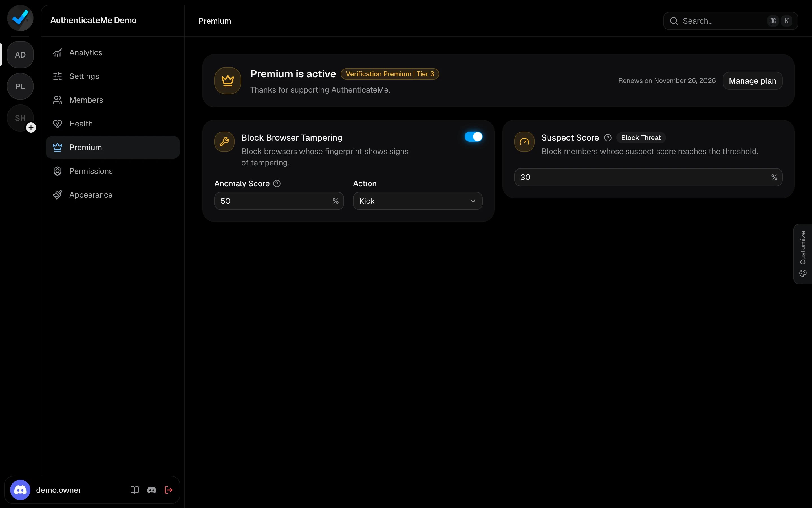Click the Manage plan button
This screenshot has height=508, width=812.
pyautogui.click(x=752, y=81)
